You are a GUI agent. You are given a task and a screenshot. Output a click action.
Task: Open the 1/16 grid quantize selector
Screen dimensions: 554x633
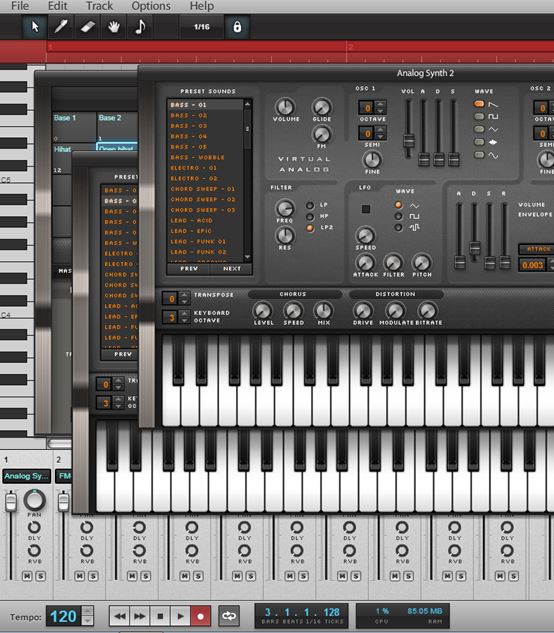point(201,27)
